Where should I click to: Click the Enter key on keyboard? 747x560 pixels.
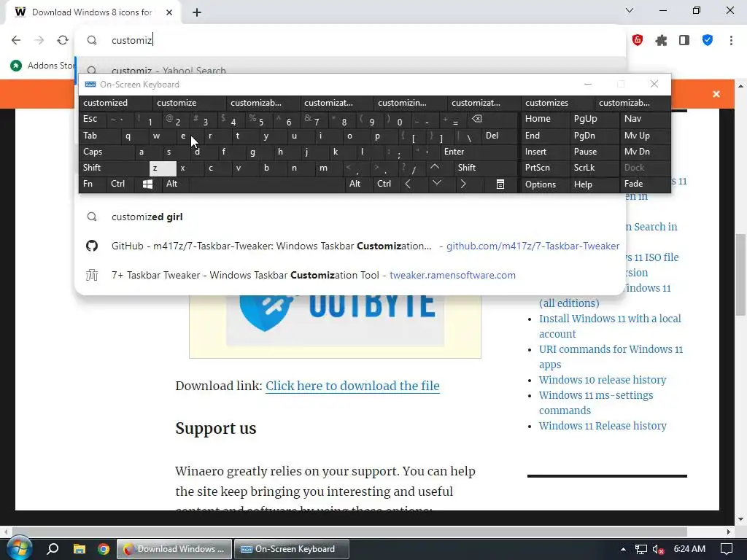click(479, 152)
